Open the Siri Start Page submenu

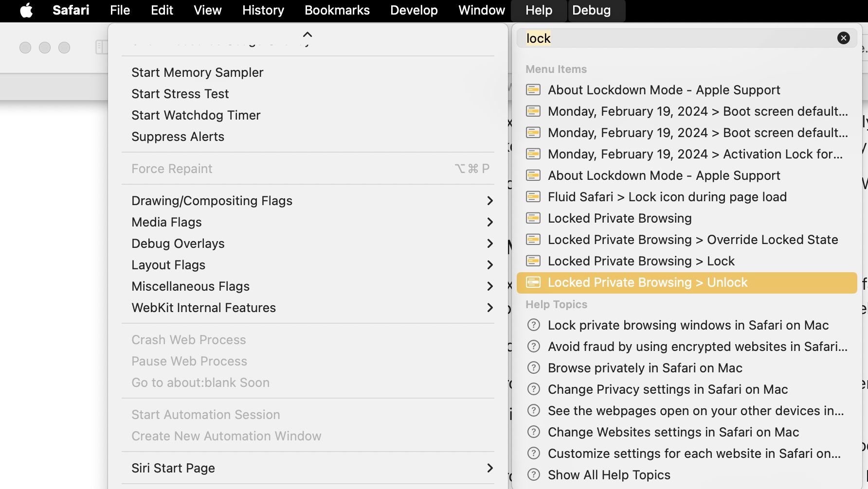click(x=489, y=468)
